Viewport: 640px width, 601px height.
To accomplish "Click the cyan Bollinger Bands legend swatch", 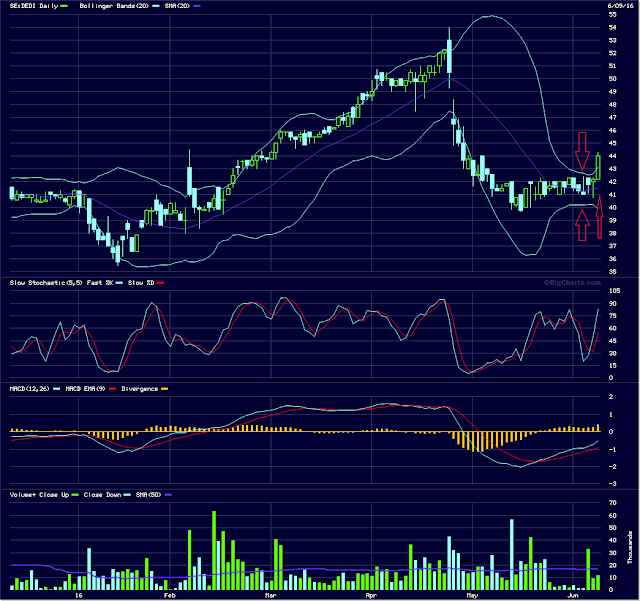I will [x=155, y=6].
